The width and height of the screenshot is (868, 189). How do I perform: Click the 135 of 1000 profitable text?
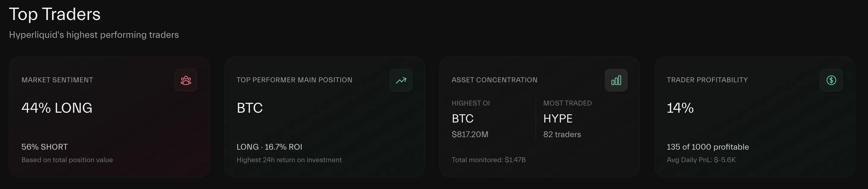tap(708, 147)
